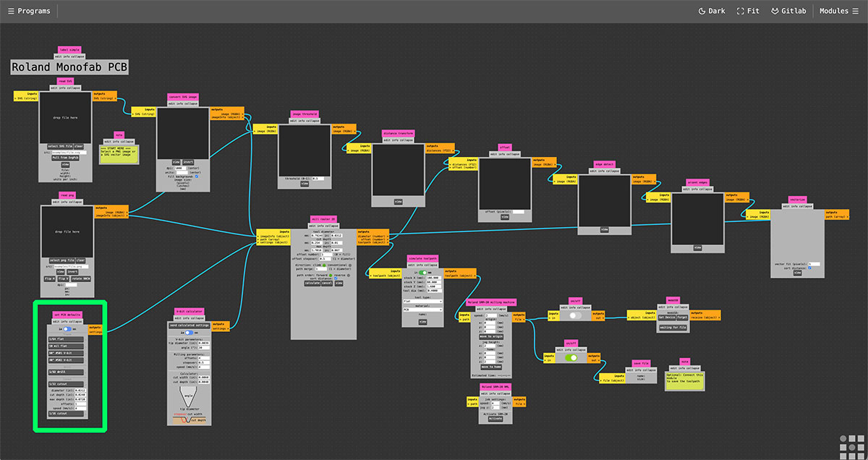Open the tool type dropdown showing flat

point(422,301)
